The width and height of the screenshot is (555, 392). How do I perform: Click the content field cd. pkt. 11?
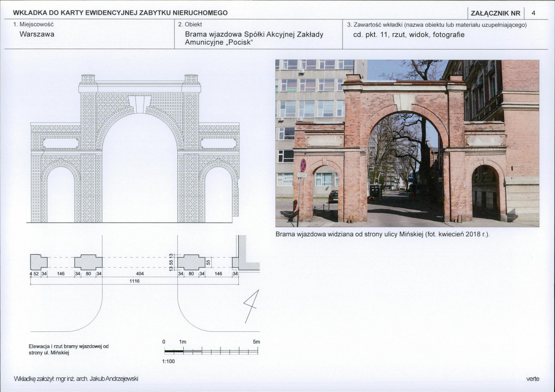(409, 35)
